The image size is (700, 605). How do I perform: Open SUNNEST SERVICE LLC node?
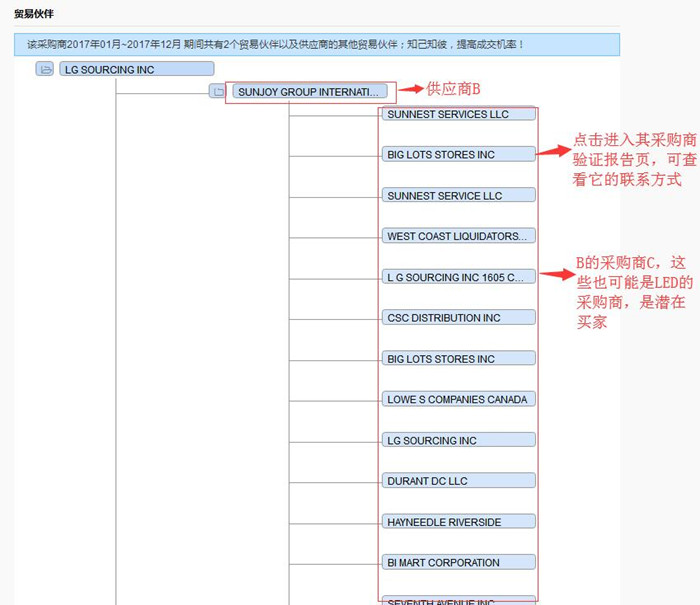(x=459, y=196)
